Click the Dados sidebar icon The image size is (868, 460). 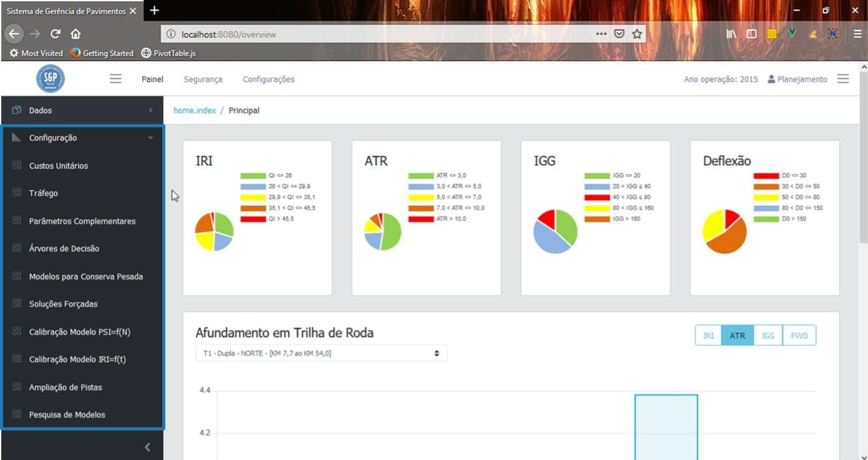pyautogui.click(x=17, y=110)
